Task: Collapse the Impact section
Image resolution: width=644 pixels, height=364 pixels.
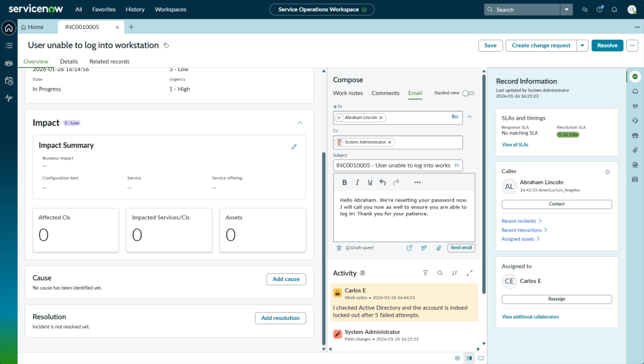Action: (x=300, y=123)
